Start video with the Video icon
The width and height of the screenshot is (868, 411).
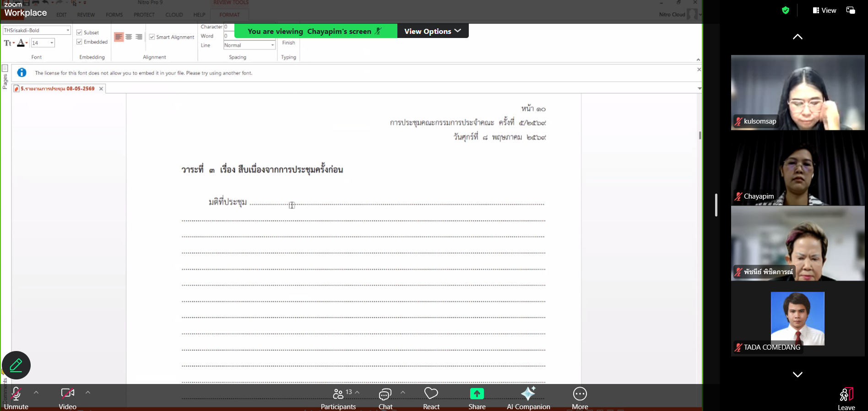click(x=67, y=393)
